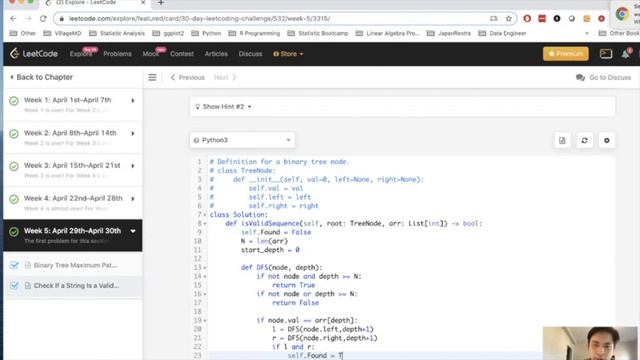This screenshot has width=640, height=360.
Task: Open the Contest menu
Action: pos(182,54)
